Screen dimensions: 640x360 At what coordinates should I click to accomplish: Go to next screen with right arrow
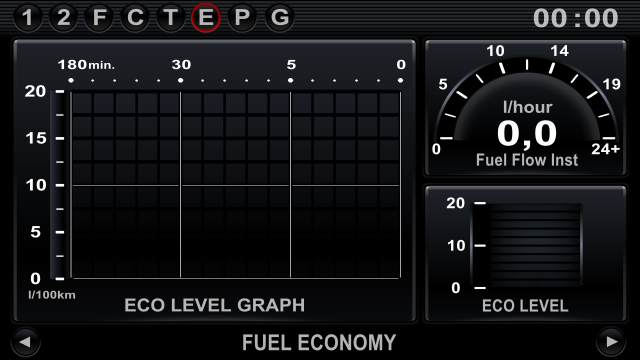click(x=611, y=342)
